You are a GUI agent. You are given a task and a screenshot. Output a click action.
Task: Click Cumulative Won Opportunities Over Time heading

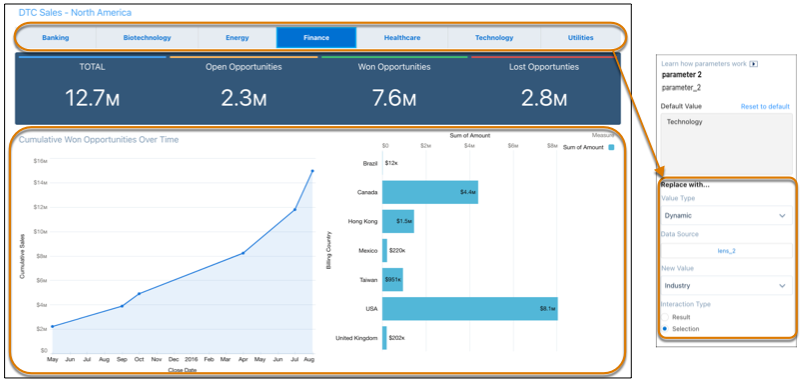[x=99, y=139]
